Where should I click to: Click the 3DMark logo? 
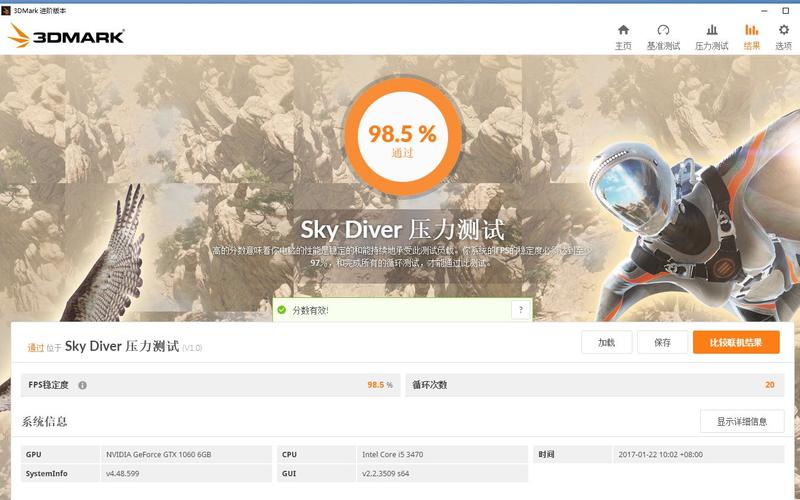point(66,36)
